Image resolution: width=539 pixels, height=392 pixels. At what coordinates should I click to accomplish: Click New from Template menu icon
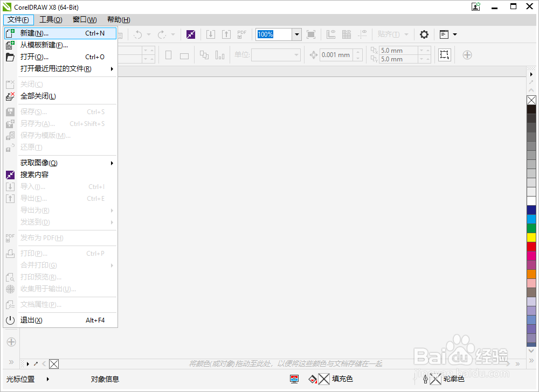click(10, 45)
